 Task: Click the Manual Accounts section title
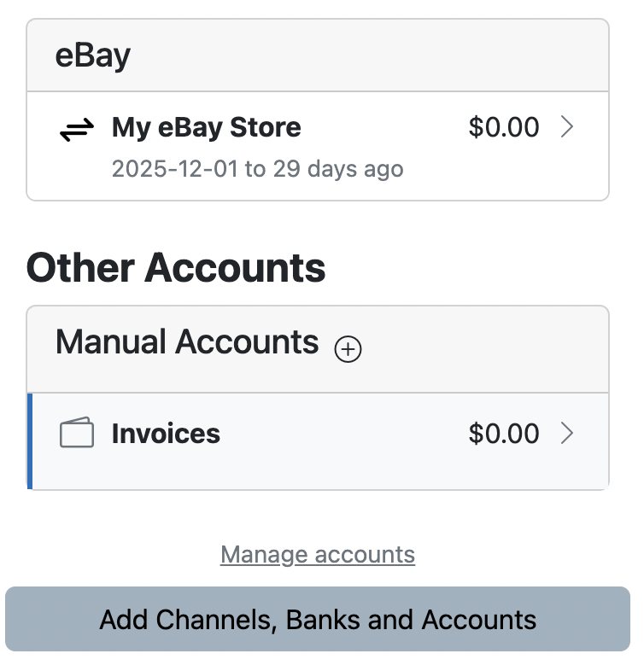click(x=187, y=341)
